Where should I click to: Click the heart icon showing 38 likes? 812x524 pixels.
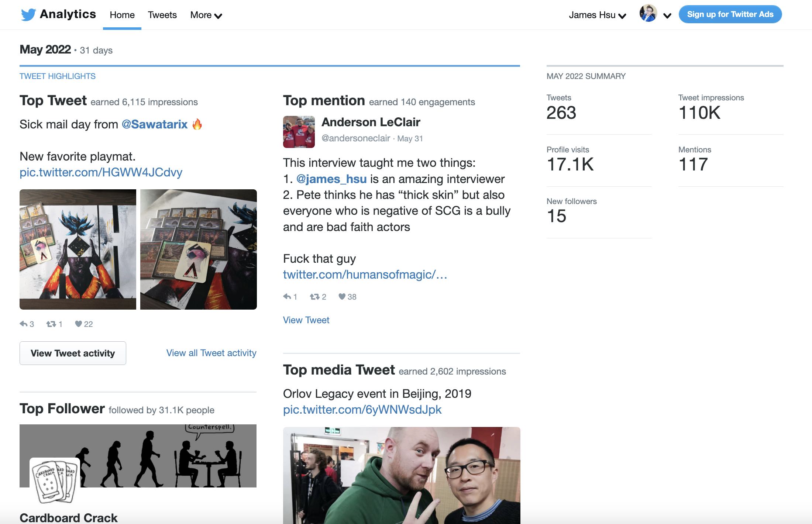pos(342,297)
